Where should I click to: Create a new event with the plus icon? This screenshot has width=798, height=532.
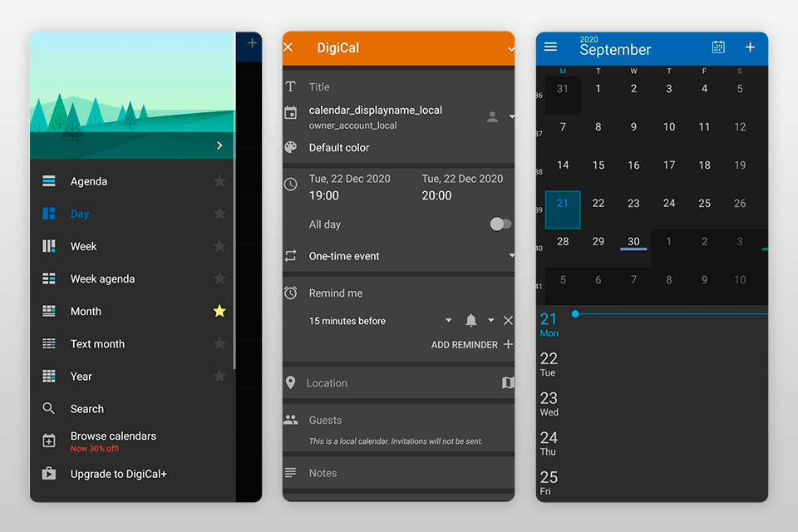[751, 47]
